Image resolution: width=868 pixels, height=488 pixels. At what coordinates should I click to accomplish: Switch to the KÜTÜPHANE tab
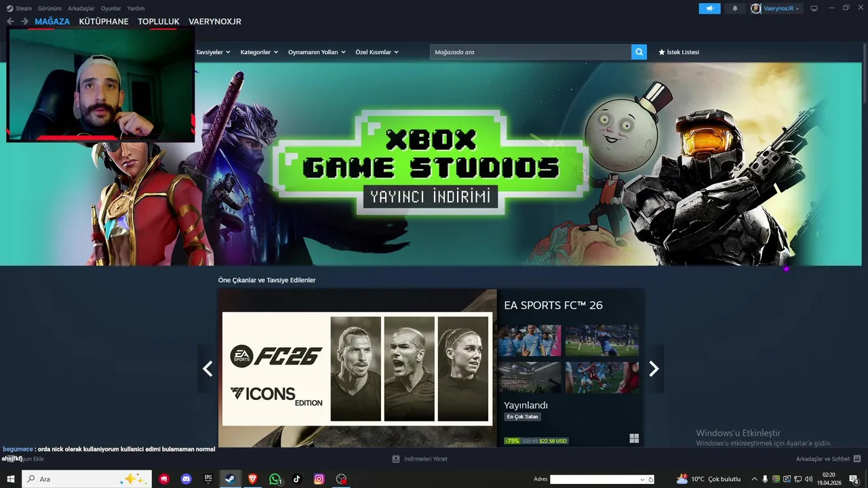point(104,22)
